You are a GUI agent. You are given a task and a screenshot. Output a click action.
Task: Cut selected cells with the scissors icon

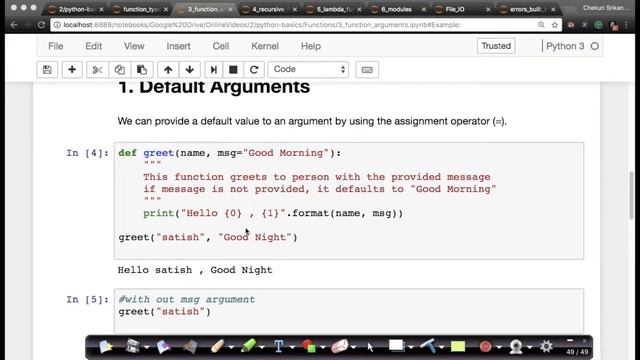tap(97, 70)
